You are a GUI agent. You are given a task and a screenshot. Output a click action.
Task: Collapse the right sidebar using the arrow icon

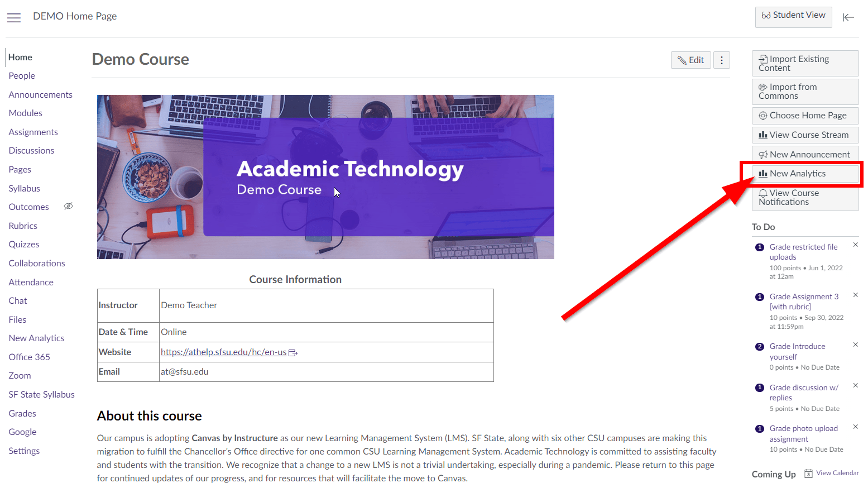click(x=848, y=17)
